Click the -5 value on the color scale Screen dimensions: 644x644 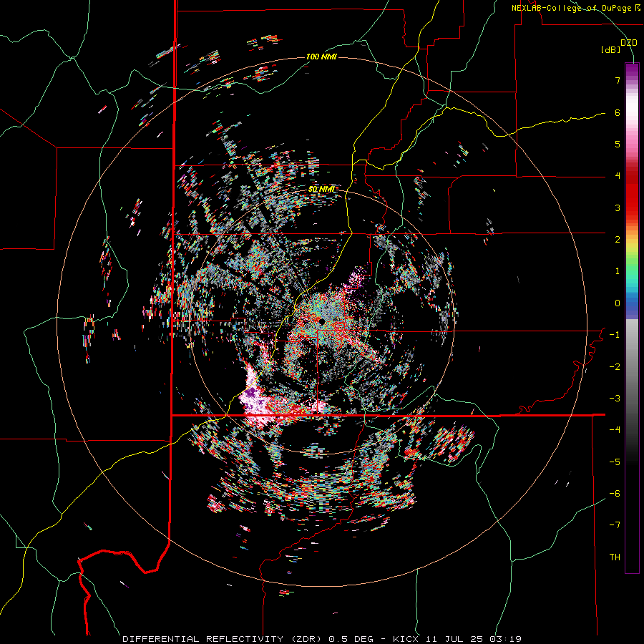(x=615, y=462)
